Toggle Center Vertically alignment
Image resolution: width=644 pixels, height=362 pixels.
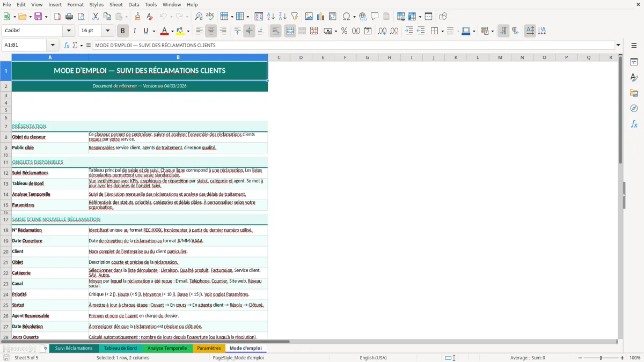tap(249, 31)
